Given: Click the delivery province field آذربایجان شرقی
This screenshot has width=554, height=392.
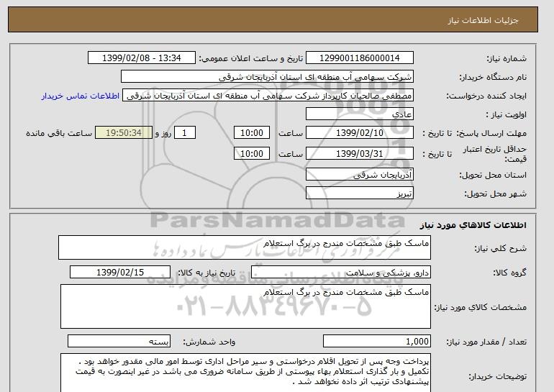Looking at the screenshot, I should point(359,175).
